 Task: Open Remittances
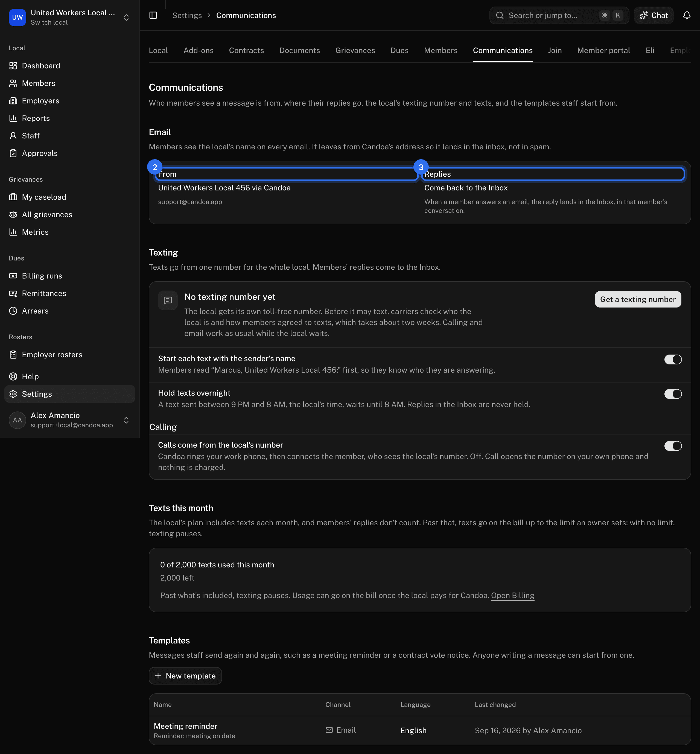pyautogui.click(x=70, y=293)
